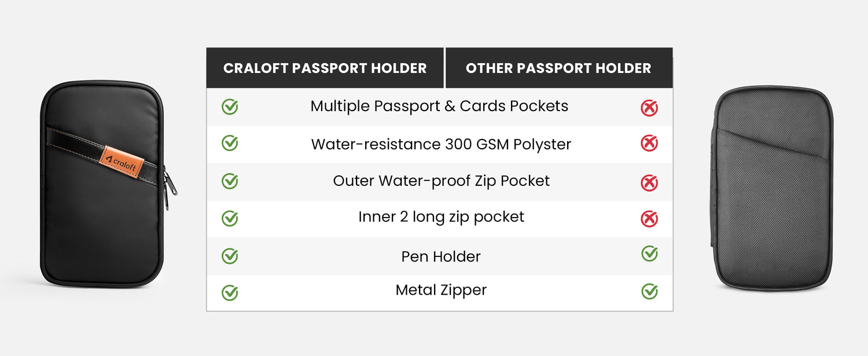
Task: Click left green check in Pen Holder row
Action: (230, 256)
